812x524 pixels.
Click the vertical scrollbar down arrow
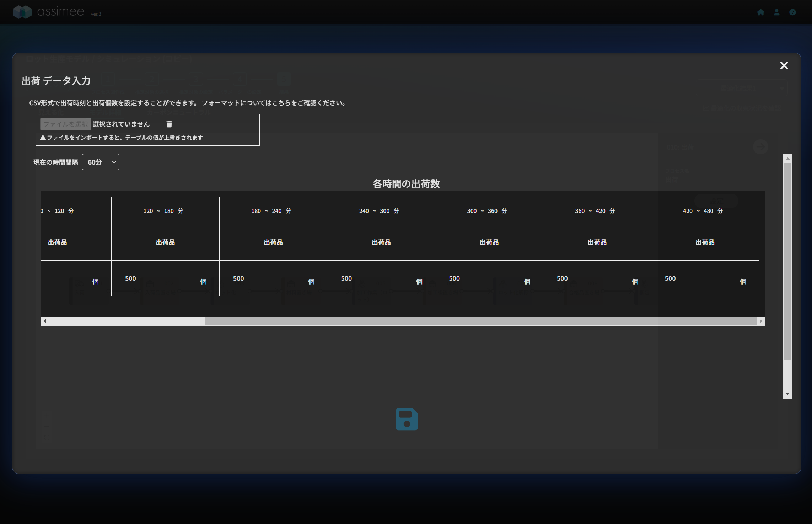(x=787, y=394)
